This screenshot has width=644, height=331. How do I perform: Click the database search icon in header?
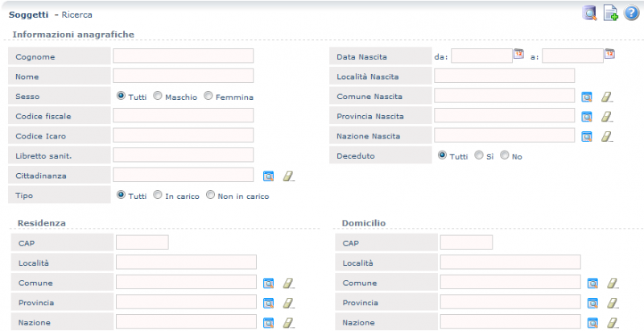tap(591, 12)
